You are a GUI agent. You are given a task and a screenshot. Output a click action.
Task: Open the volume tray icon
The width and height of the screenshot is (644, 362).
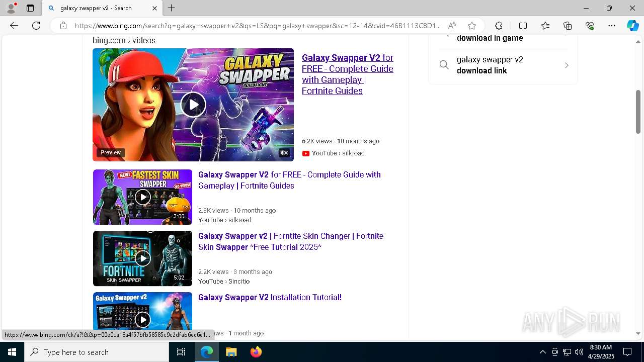579,352
